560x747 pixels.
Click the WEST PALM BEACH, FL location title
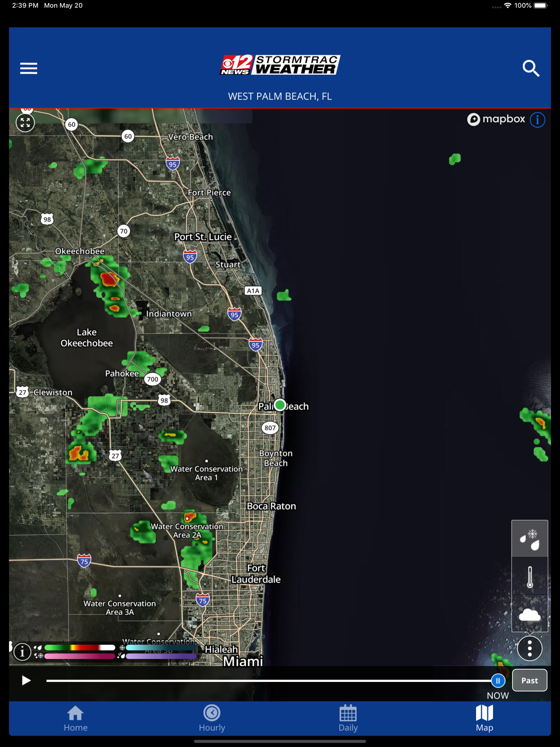pyautogui.click(x=280, y=97)
